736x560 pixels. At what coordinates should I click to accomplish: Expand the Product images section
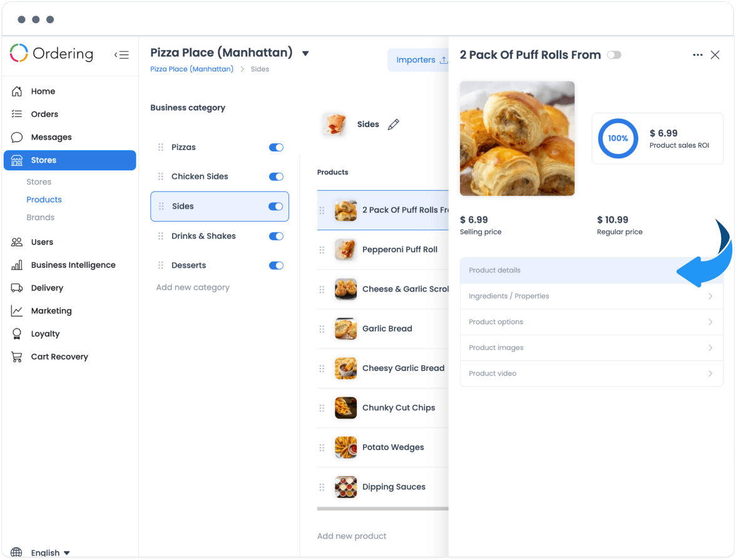click(x=591, y=348)
